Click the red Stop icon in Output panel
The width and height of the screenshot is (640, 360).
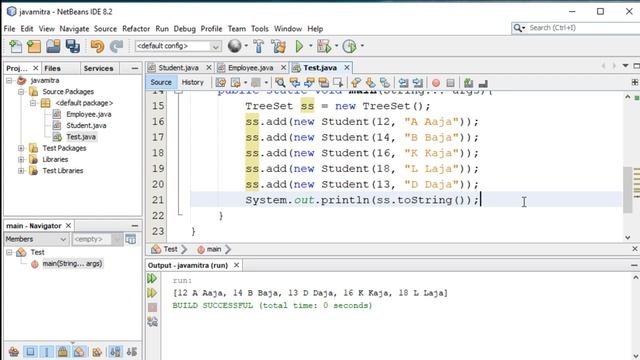point(152,307)
